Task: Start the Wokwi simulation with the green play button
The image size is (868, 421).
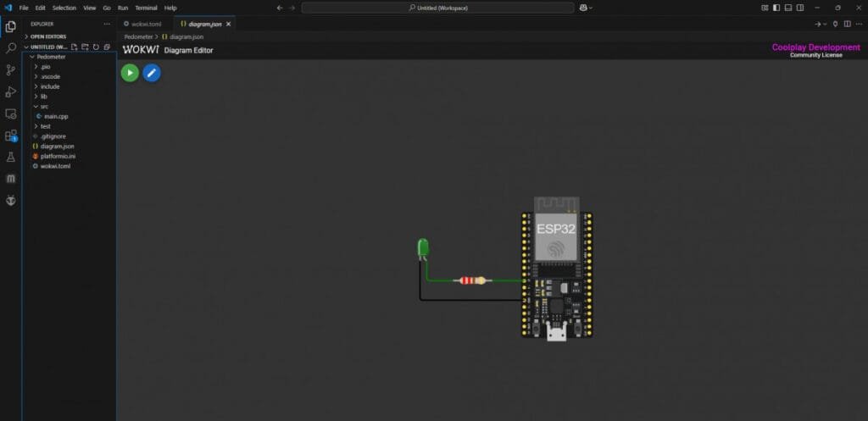Action: [130, 73]
